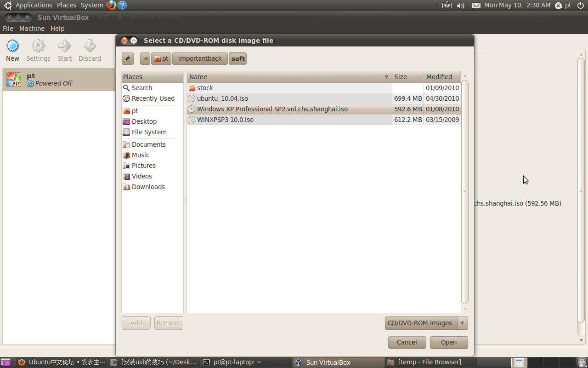Open Downloads bookmark in Places
This screenshot has width=588, height=368.
[x=153, y=187]
